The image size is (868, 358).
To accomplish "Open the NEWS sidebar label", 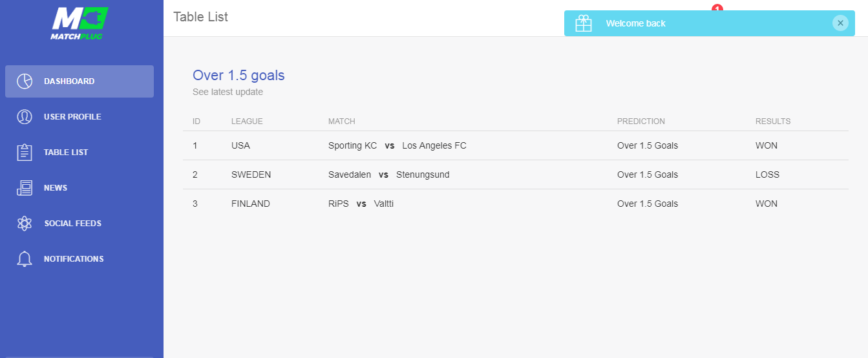I will pyautogui.click(x=56, y=188).
